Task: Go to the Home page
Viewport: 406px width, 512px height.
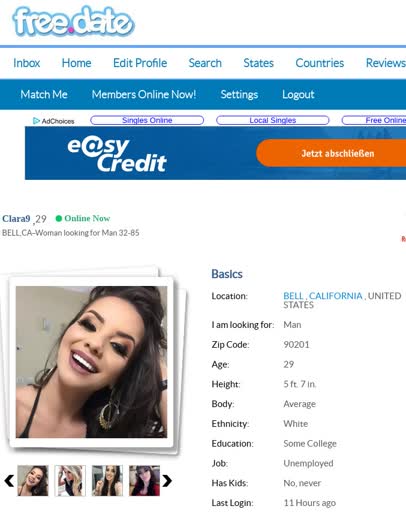Action: point(76,63)
